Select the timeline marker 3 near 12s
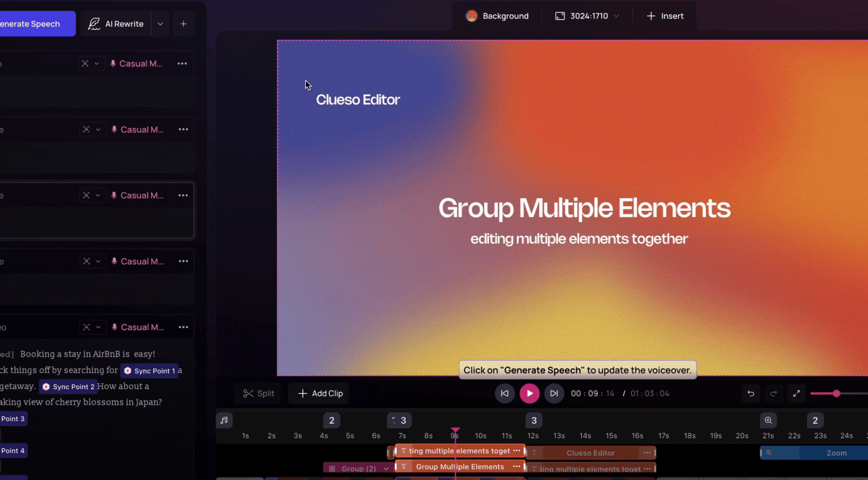The width and height of the screenshot is (868, 480). pos(534,420)
